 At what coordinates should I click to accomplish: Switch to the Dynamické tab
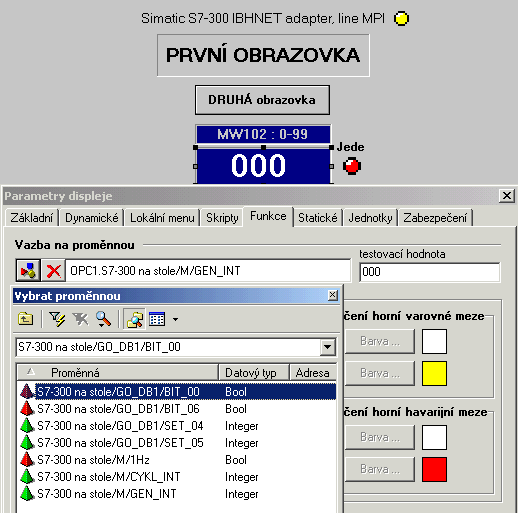pos(92,218)
